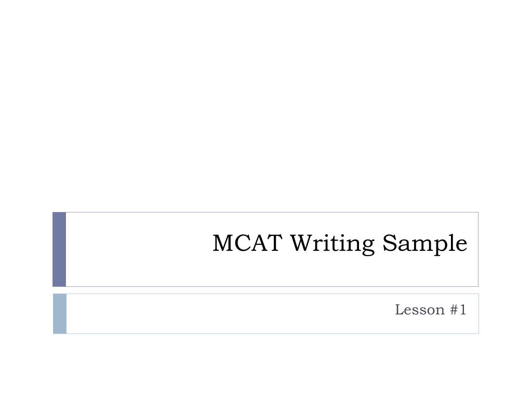This screenshot has height=399, width=532.
Task: Click the word "Sample" in the title
Action: (425, 244)
